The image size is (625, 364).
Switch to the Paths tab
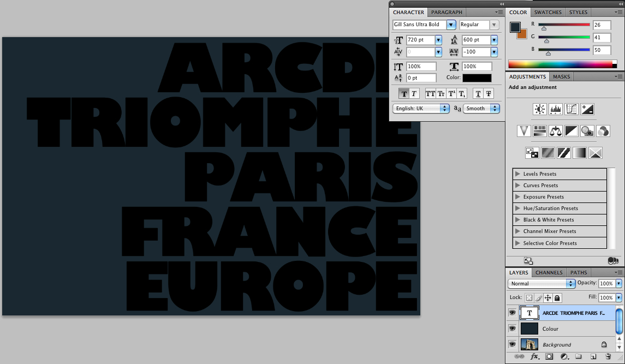point(579,273)
